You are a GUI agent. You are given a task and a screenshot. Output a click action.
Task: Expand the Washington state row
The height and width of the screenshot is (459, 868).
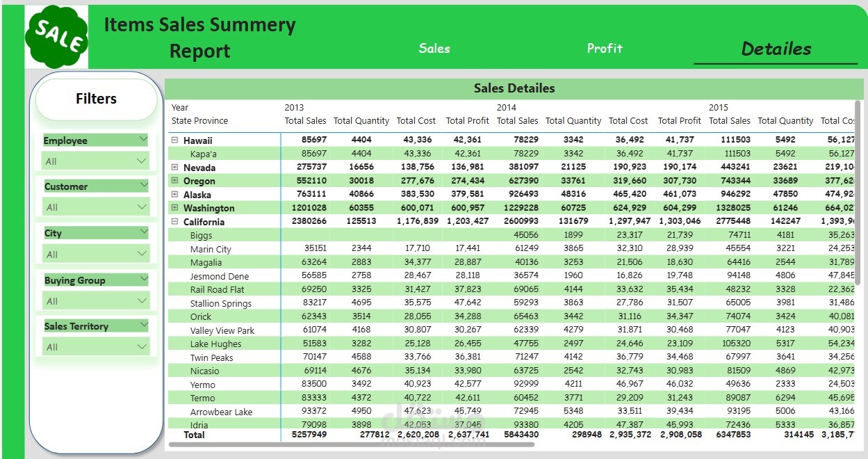click(x=175, y=208)
